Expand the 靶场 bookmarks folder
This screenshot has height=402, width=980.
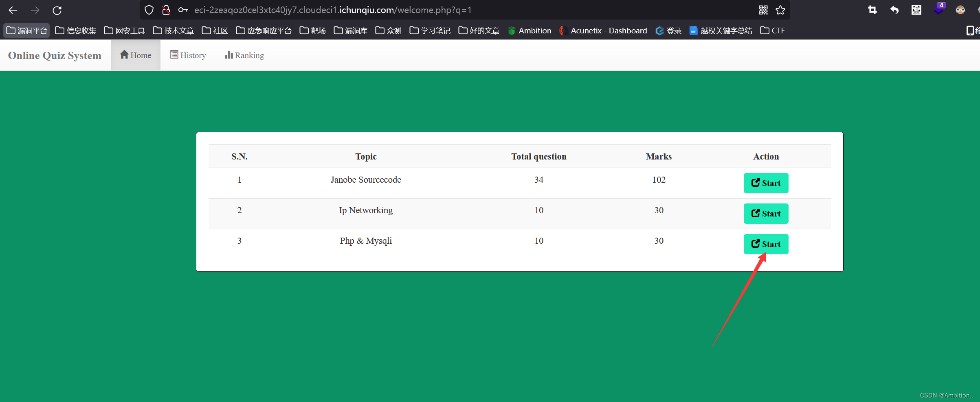[312, 30]
